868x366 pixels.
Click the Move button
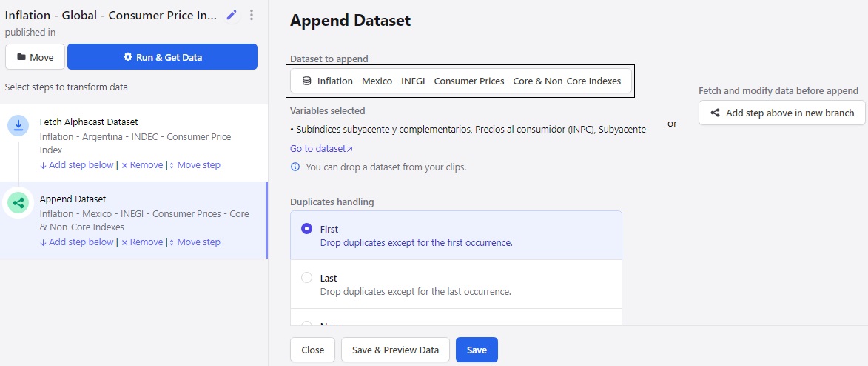pos(36,57)
